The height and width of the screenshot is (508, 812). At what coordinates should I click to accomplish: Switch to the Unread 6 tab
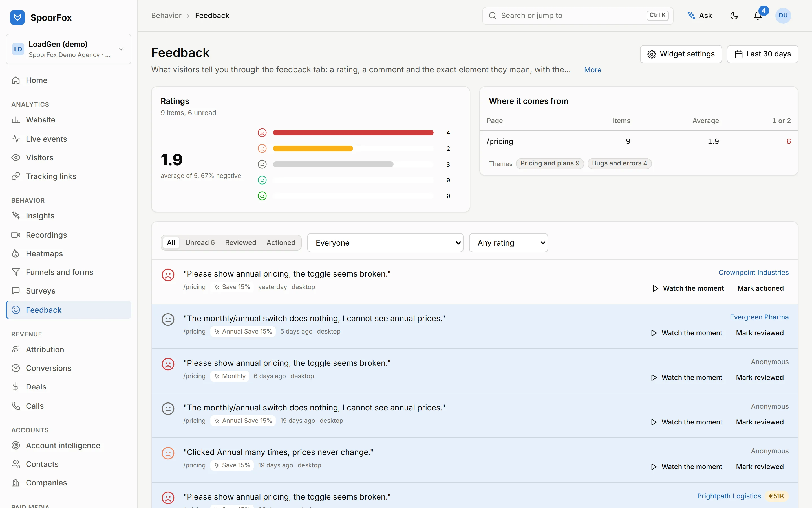(200, 243)
